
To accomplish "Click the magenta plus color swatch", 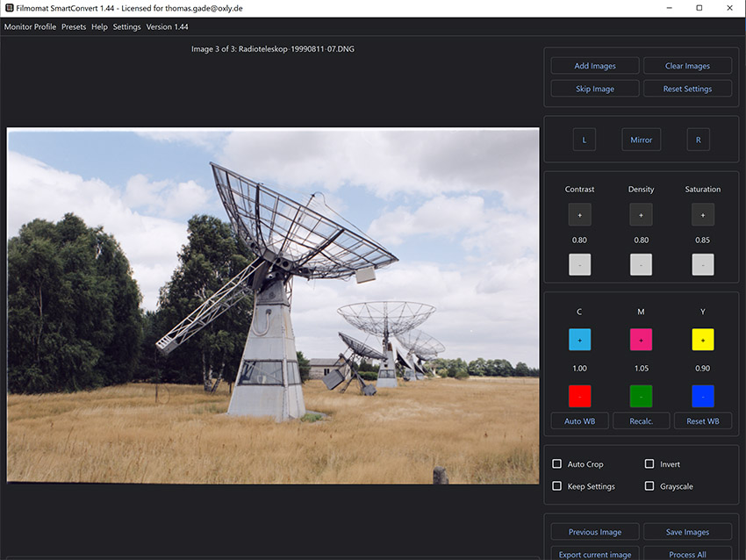I will (x=641, y=340).
